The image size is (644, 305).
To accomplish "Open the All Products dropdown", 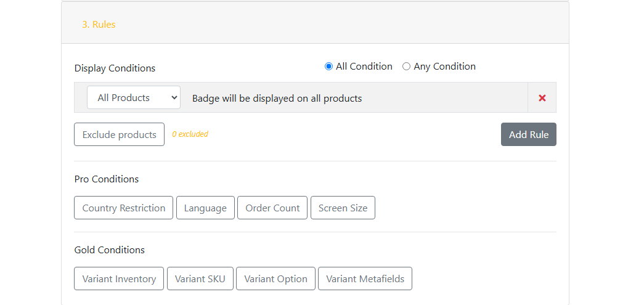I will 134,97.
